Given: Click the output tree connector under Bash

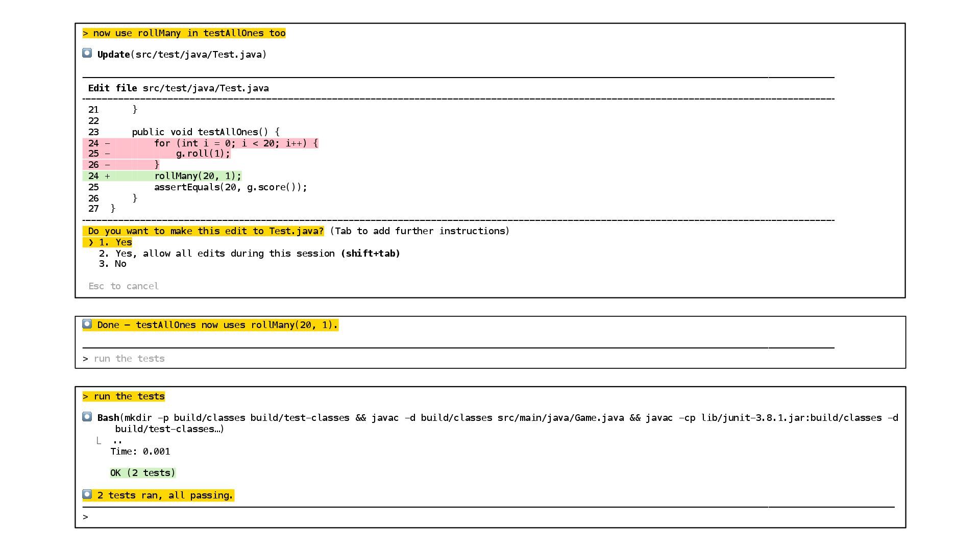Looking at the screenshot, I should [x=99, y=440].
